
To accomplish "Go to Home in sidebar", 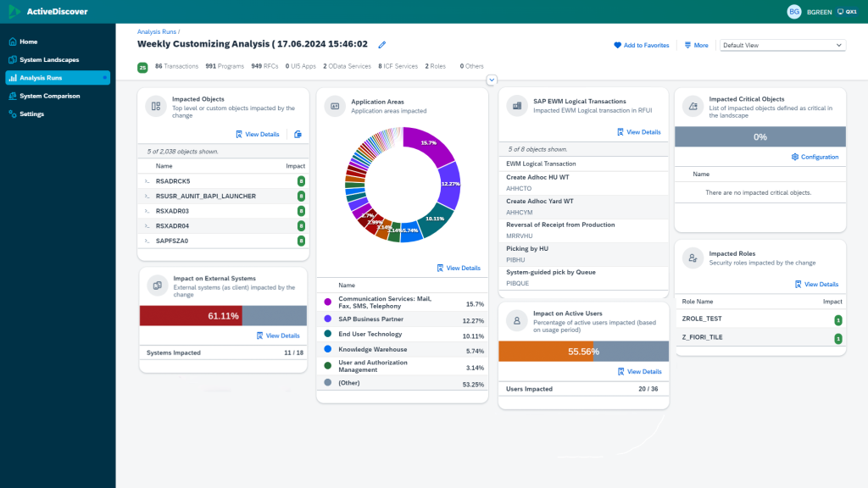I will (58, 42).
